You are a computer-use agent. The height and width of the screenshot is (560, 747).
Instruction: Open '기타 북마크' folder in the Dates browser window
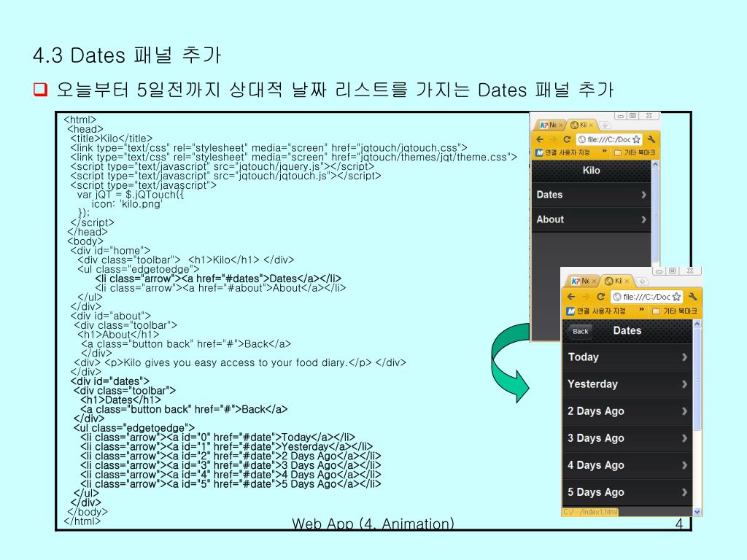click(x=675, y=311)
